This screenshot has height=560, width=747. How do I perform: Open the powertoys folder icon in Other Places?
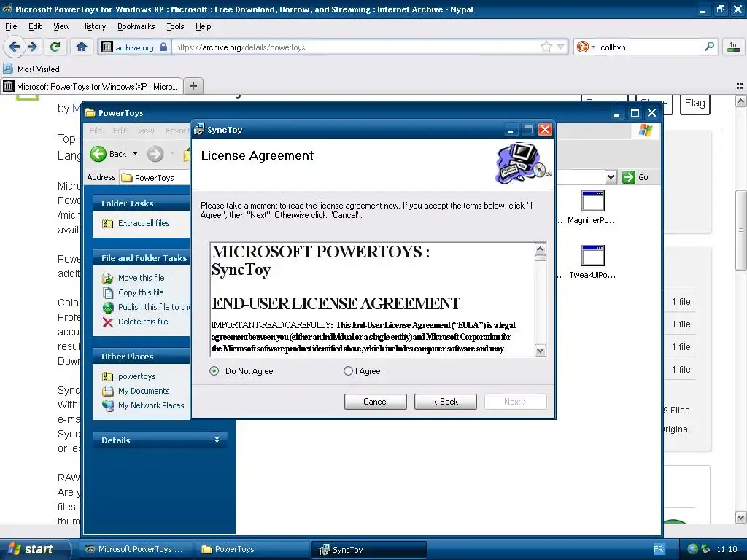[108, 377]
